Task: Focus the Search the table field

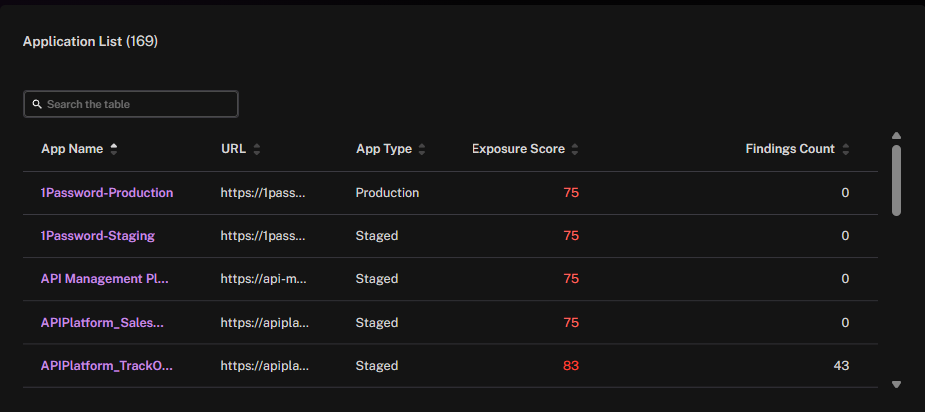Action: 131,104
